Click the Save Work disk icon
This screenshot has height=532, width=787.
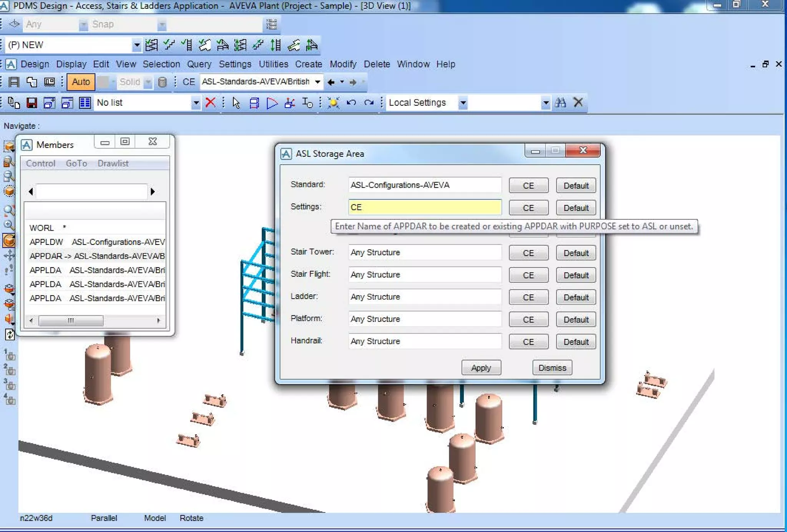coord(32,103)
